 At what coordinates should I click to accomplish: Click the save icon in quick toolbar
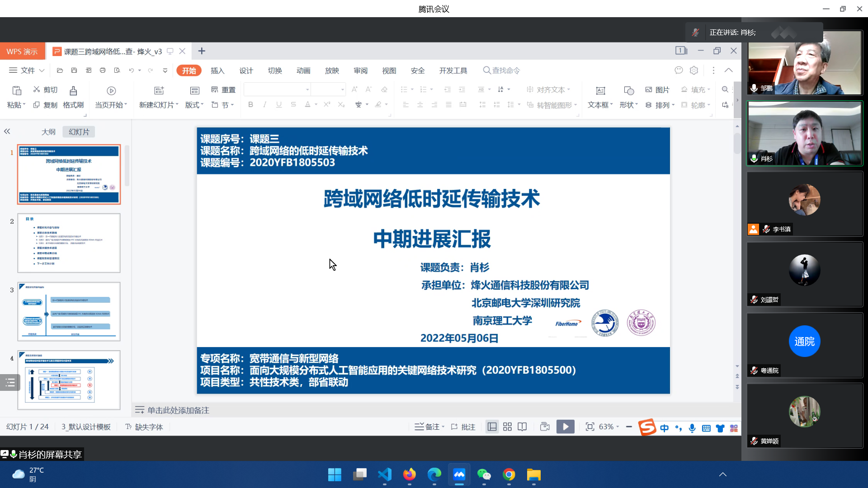coord(74,70)
